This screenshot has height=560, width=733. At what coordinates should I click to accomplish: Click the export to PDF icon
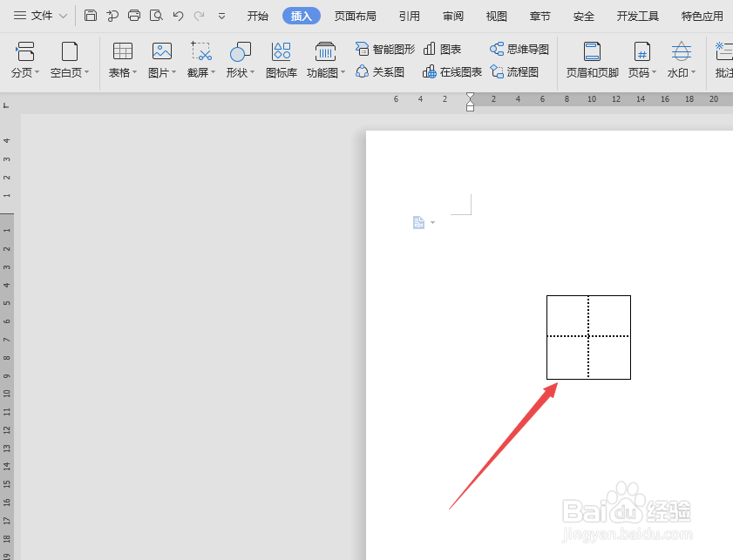tap(112, 16)
